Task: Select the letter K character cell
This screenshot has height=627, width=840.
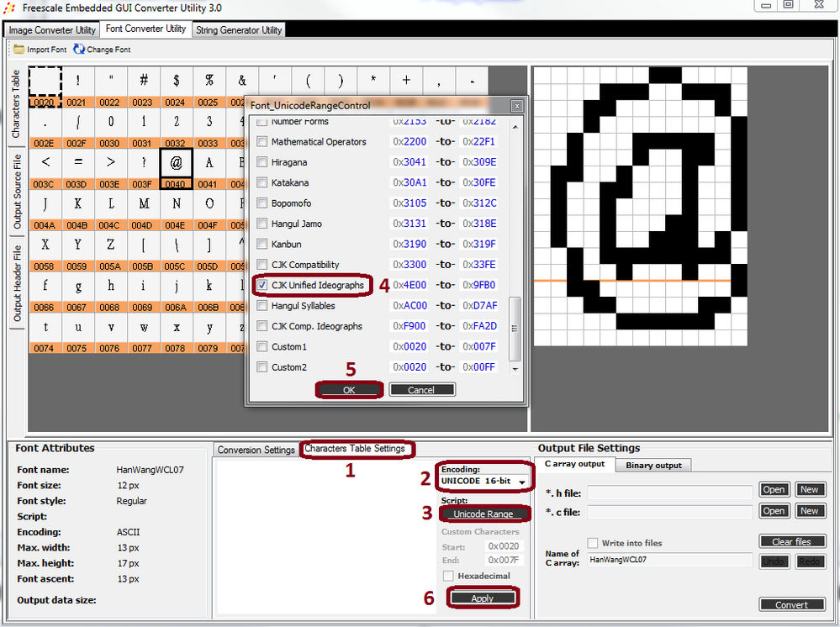Action: pos(77,210)
